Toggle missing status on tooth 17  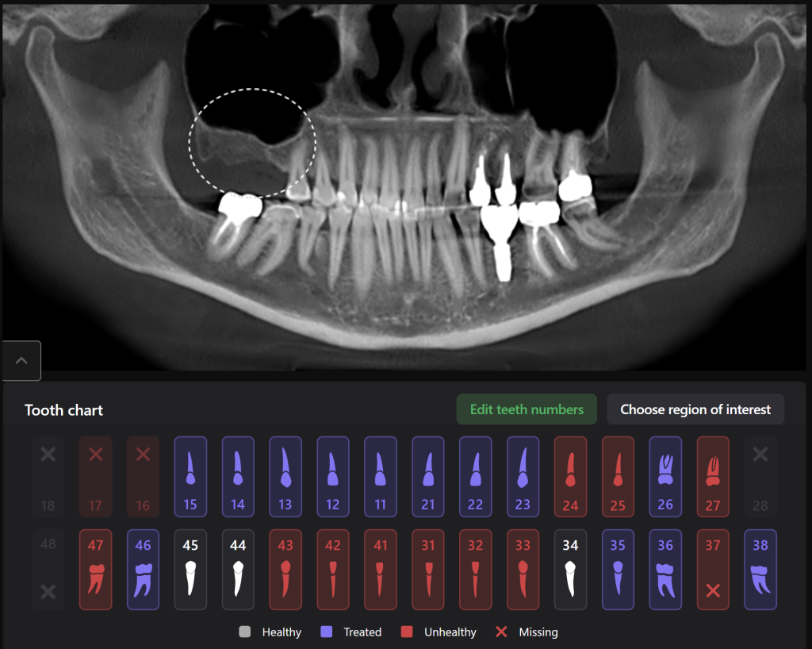point(95,454)
